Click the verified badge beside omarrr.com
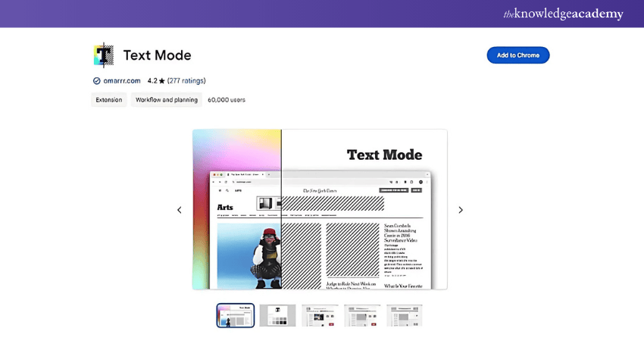The width and height of the screenshot is (644, 341). coord(96,81)
